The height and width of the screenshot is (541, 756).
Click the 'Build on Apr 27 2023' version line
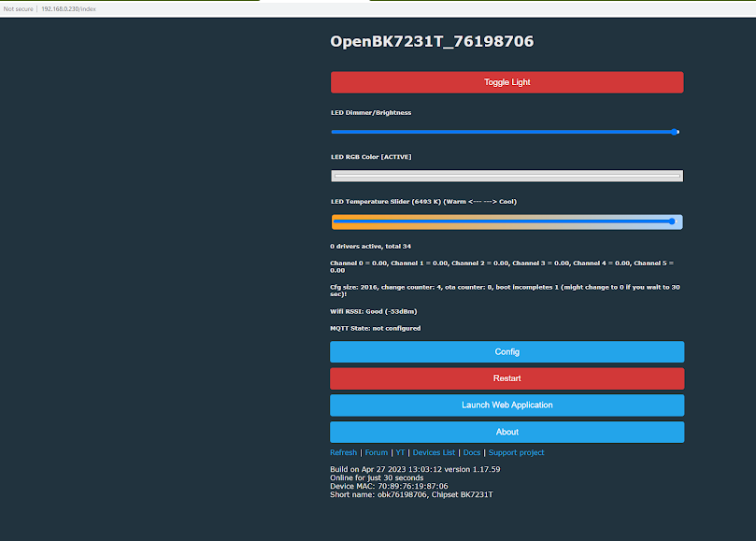pos(415,469)
